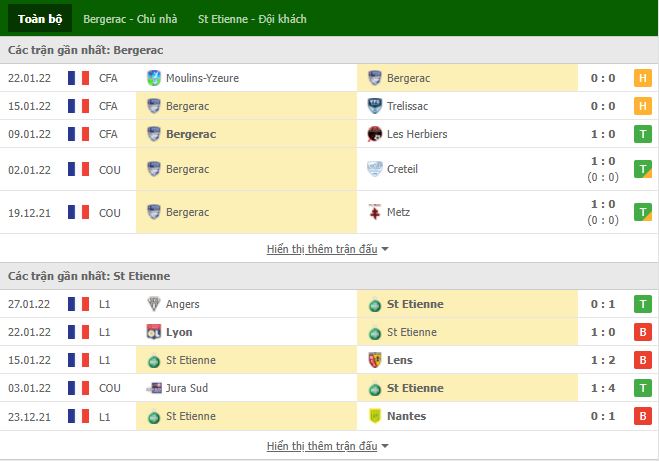Click the T win badge for Metz match
Screen dimensions: 659x461
[643, 212]
